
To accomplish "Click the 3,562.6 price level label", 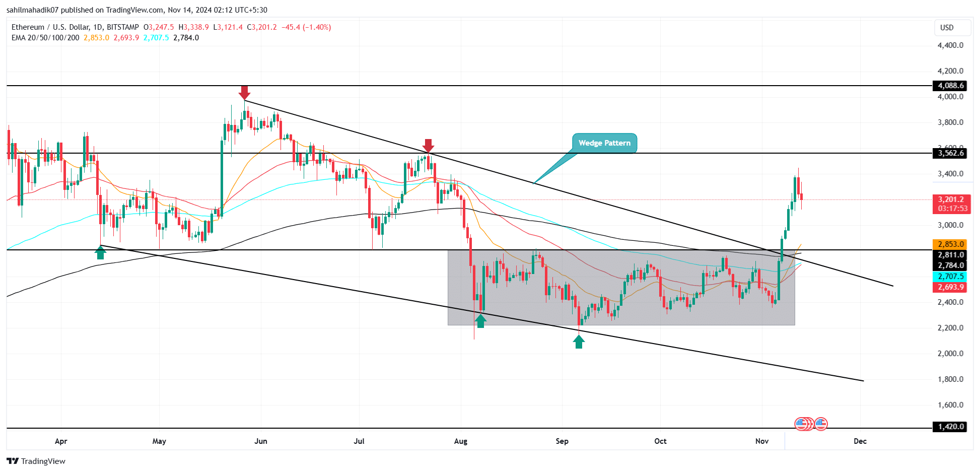I will [x=950, y=153].
